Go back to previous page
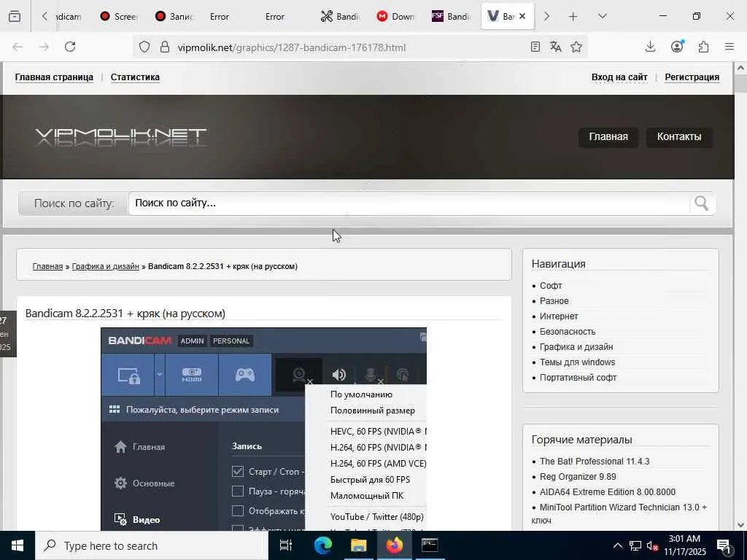The width and height of the screenshot is (747, 560). tap(18, 47)
